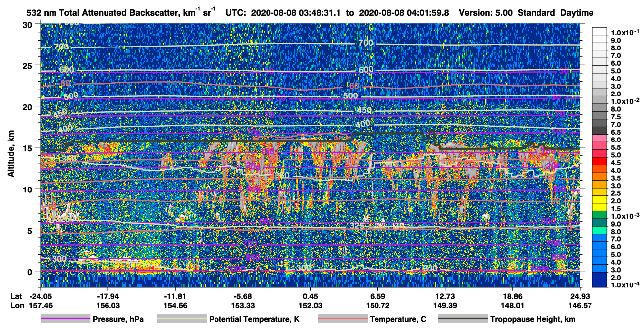644x330 pixels.
Task: Click the '532 nm Total Attenuated Backscatter' title text
Action: pos(103,13)
